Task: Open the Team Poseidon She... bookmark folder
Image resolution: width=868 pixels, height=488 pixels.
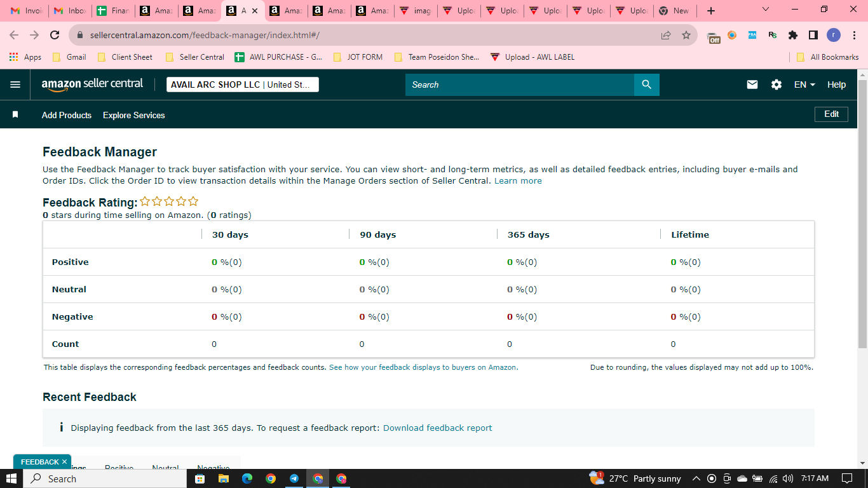Action: [437, 57]
